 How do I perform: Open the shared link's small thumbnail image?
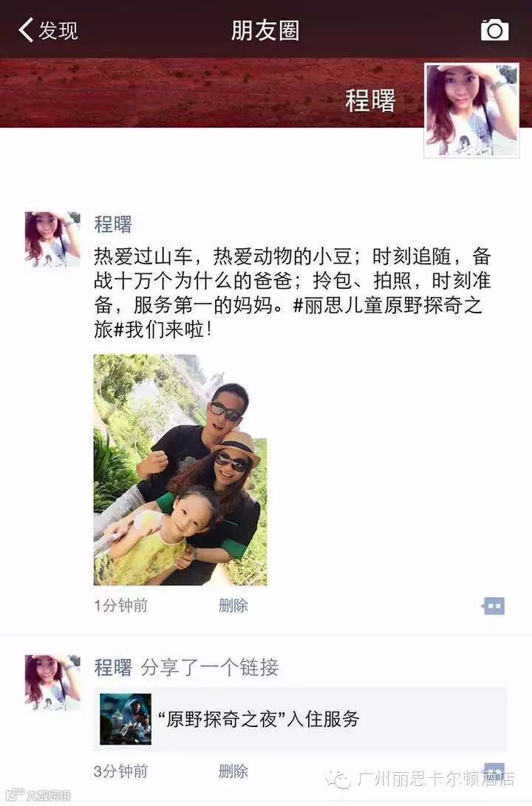pyautogui.click(x=126, y=719)
